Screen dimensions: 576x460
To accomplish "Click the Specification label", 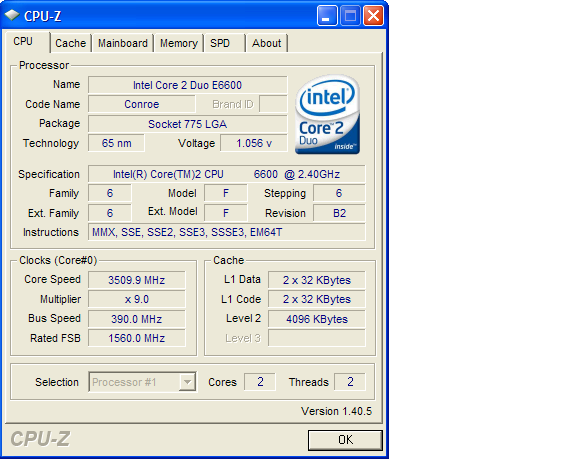I will click(49, 174).
